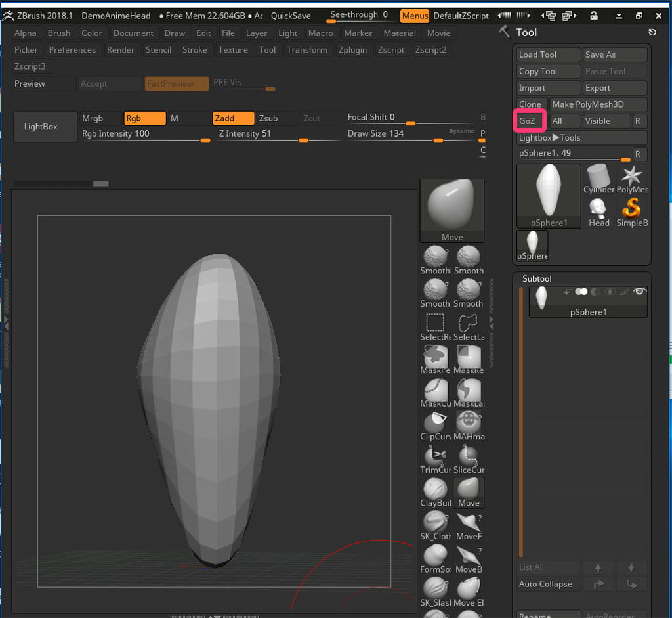Choose the Cylinder 3D primitive tool
The height and width of the screenshot is (618, 672).
pyautogui.click(x=598, y=177)
